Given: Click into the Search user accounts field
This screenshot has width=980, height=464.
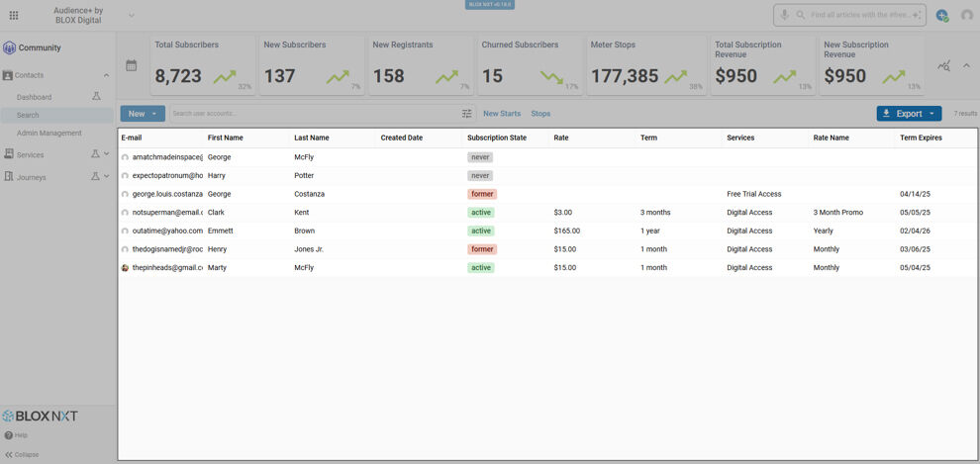Looking at the screenshot, I should 316,114.
